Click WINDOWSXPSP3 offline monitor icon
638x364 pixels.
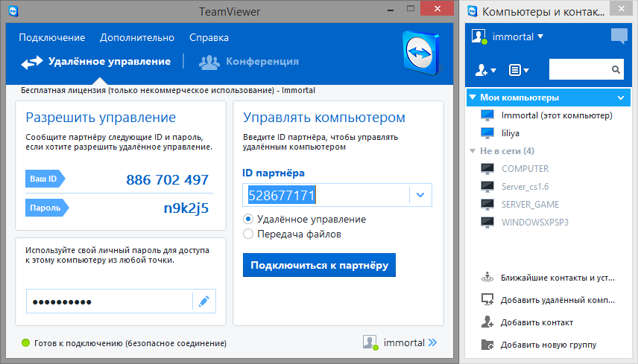point(487,223)
